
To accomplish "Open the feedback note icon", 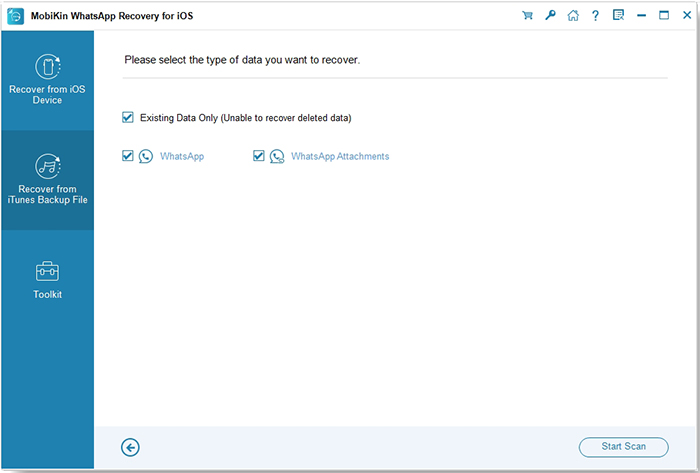I will (618, 16).
